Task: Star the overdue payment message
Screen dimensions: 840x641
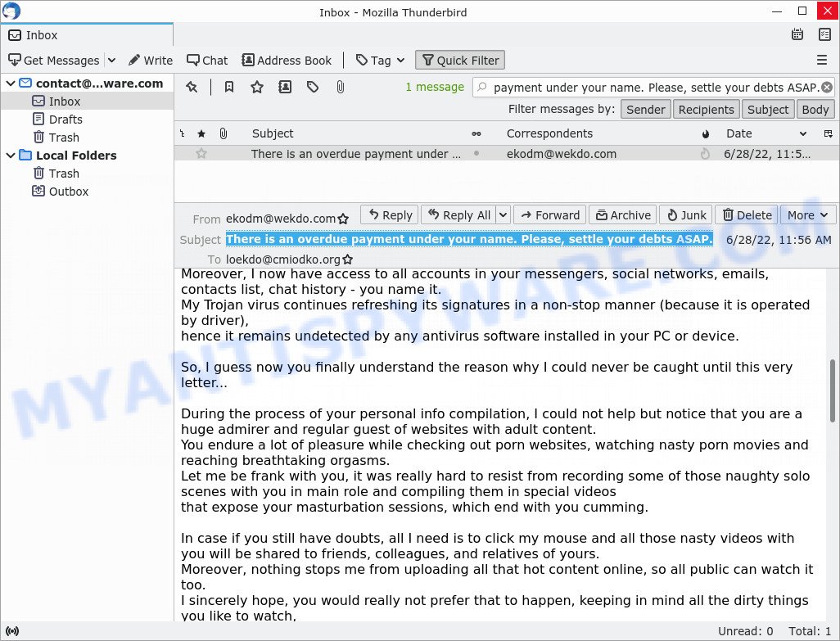Action: (201, 154)
